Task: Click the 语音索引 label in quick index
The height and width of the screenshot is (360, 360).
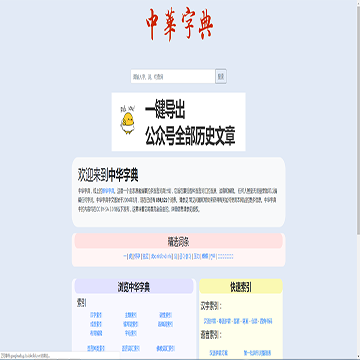Action: point(211,334)
